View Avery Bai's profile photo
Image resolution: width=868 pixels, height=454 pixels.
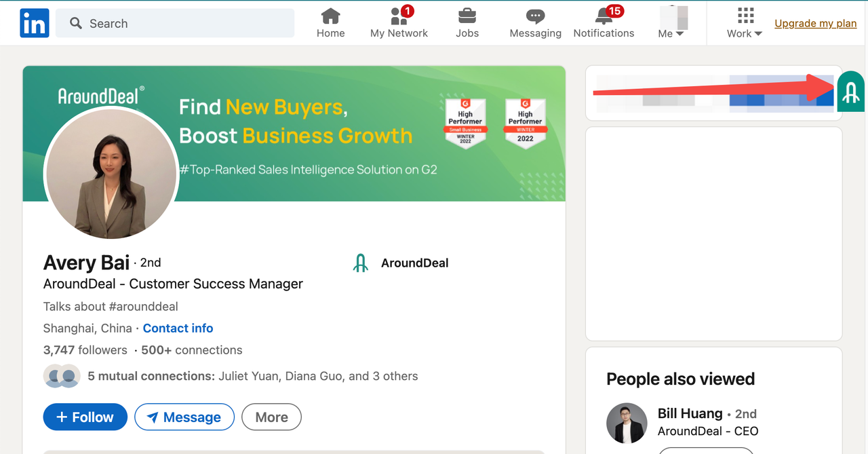[111, 174]
